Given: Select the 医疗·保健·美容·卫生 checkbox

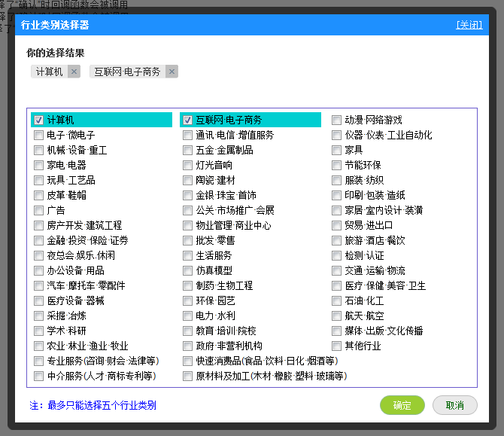Looking at the screenshot, I should (x=337, y=286).
